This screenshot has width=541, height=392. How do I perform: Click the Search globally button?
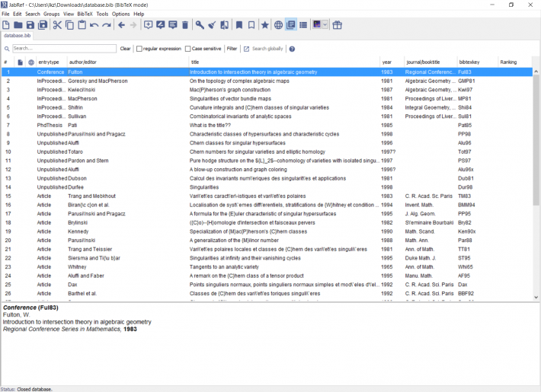pyautogui.click(x=264, y=49)
